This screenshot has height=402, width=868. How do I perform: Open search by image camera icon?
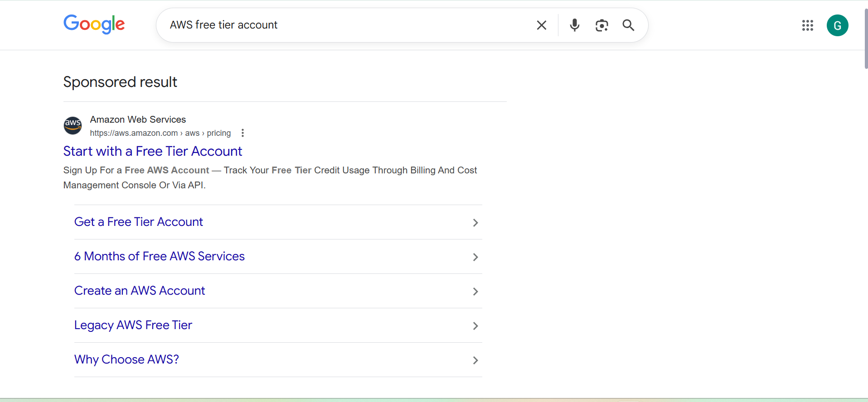(x=601, y=25)
